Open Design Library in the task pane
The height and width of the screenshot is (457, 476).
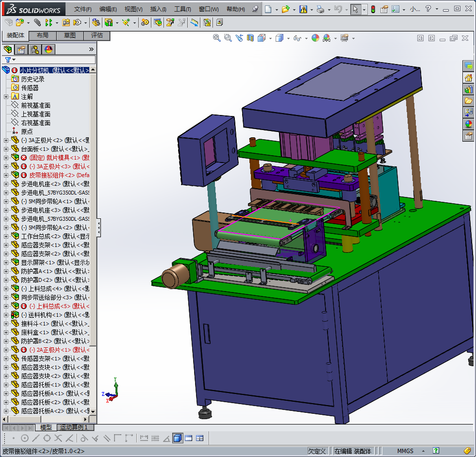click(x=468, y=89)
